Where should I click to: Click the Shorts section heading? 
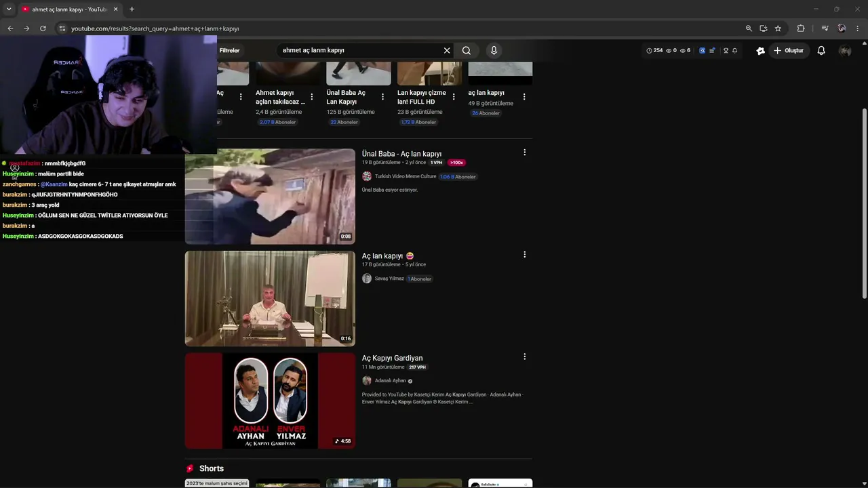click(x=212, y=468)
